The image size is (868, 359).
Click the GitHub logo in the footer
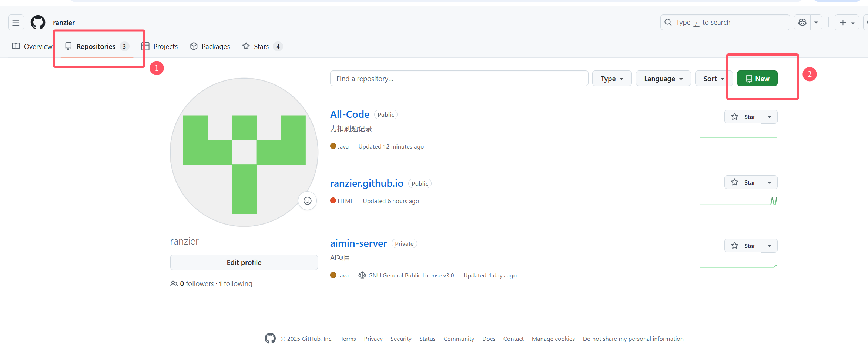tap(270, 338)
